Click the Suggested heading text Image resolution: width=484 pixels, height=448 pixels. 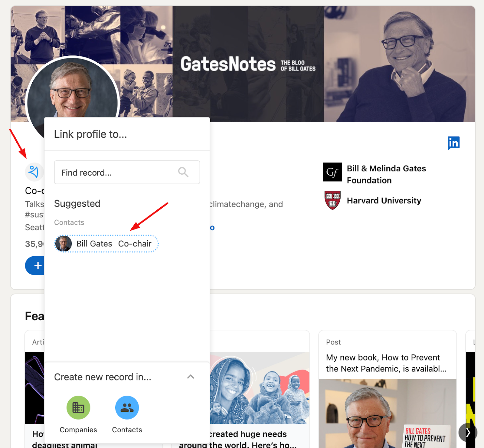[x=77, y=203]
